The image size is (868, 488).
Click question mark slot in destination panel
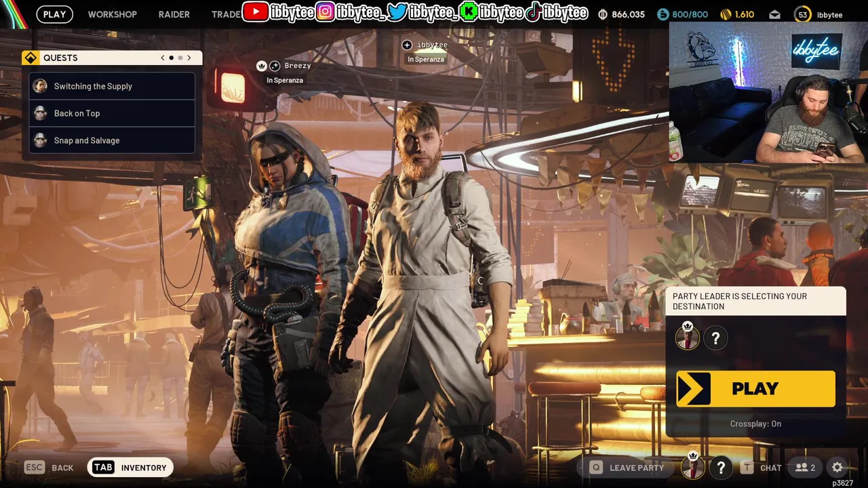click(715, 338)
